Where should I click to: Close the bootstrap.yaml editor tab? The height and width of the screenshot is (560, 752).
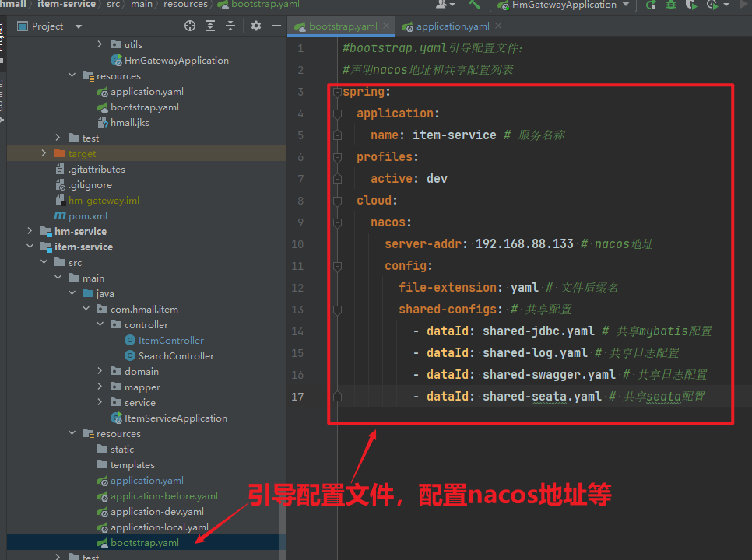388,26
